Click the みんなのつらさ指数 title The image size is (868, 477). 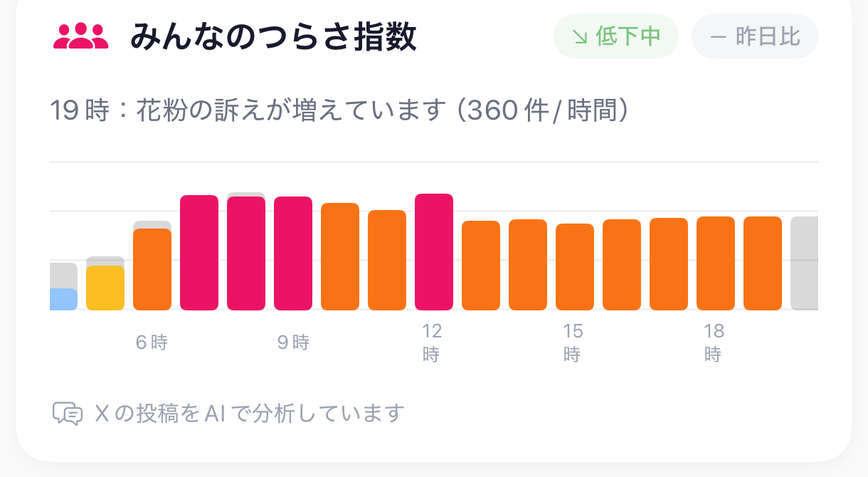point(272,37)
